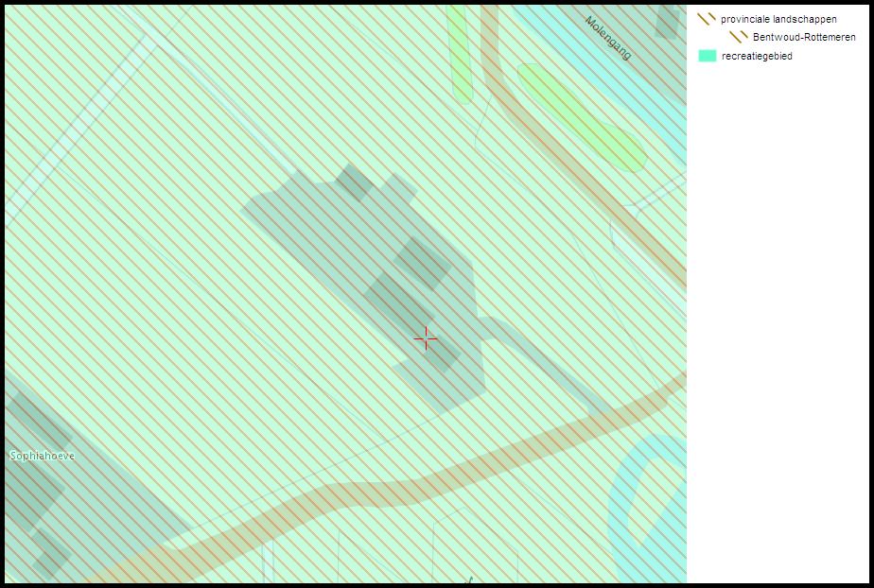Select small dark building atop central complex
This screenshot has width=874, height=588.
pyautogui.click(x=354, y=182)
